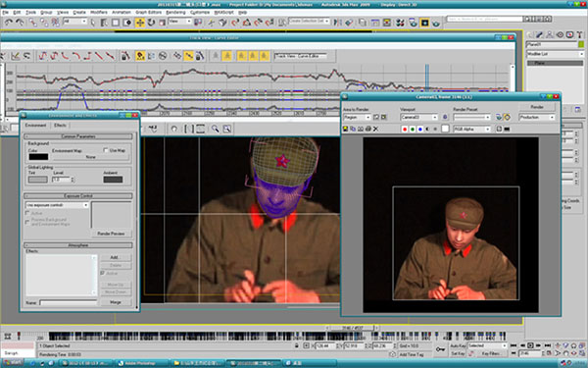
Task: Switch to the Effects tab
Action: 60,125
